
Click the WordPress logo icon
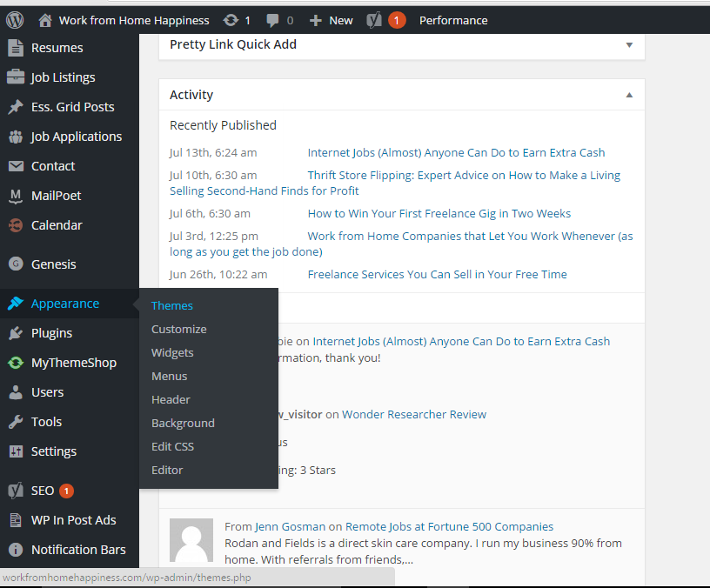15,20
